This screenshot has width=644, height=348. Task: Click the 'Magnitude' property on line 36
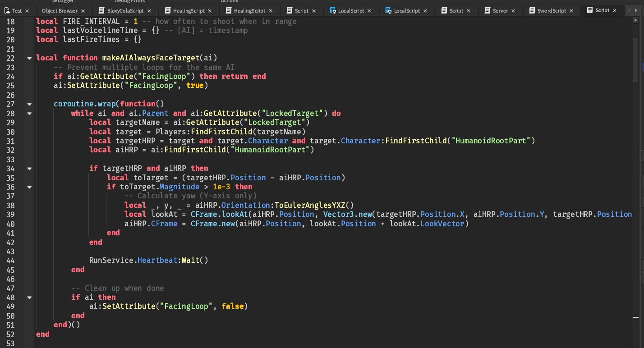(x=179, y=187)
